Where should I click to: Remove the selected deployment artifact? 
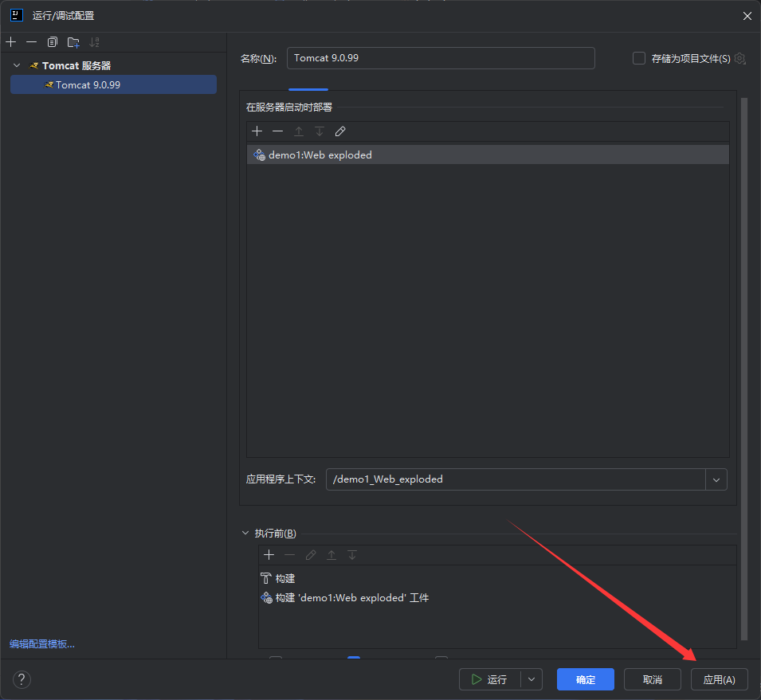coord(277,131)
